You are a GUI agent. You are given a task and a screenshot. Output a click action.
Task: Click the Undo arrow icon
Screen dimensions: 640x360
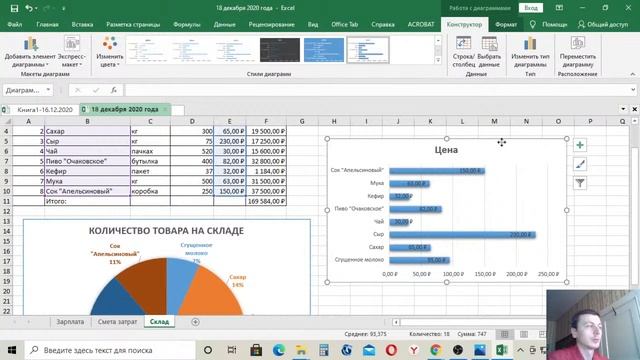point(29,8)
